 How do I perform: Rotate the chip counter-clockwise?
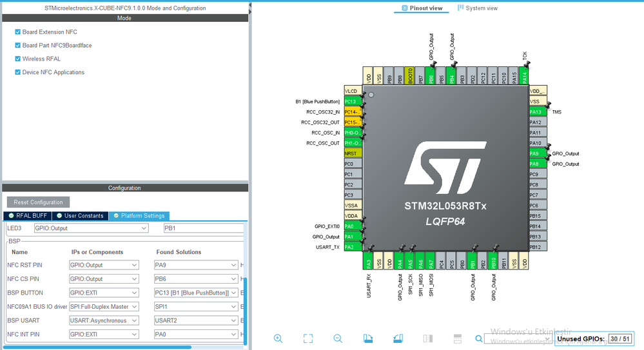point(398,338)
